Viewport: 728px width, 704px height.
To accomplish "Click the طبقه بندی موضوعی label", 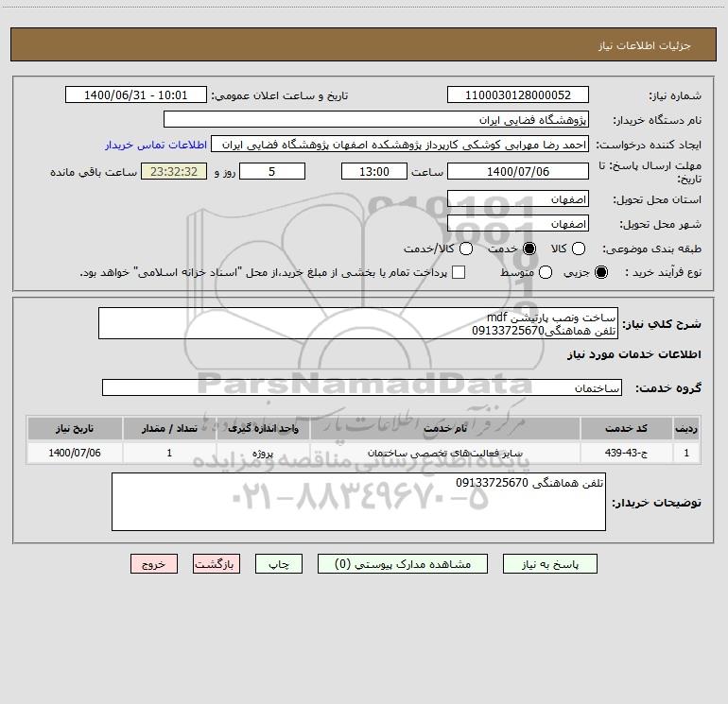I will 651,249.
